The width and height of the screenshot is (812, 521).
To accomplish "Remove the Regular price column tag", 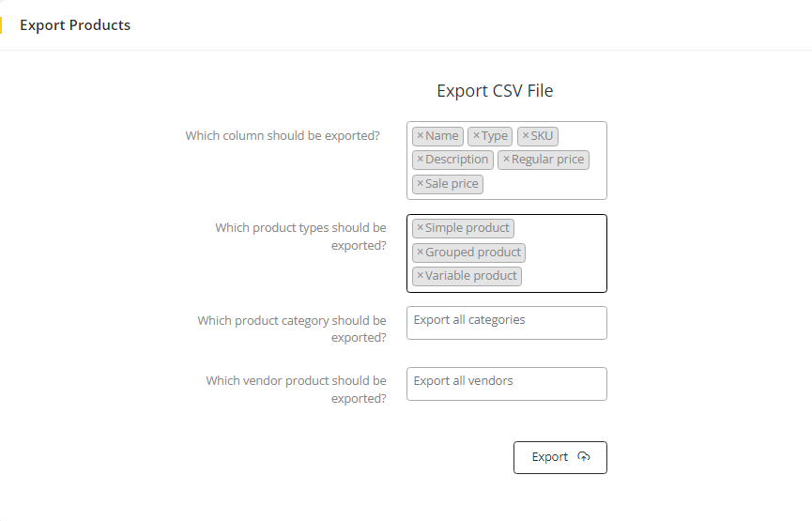I will (x=506, y=160).
